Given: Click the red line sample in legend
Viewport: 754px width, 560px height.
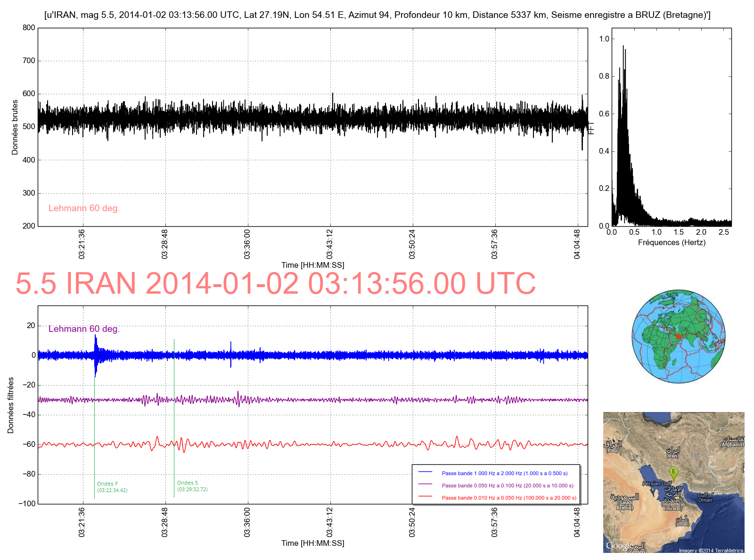Looking at the screenshot, I should pos(425,496).
